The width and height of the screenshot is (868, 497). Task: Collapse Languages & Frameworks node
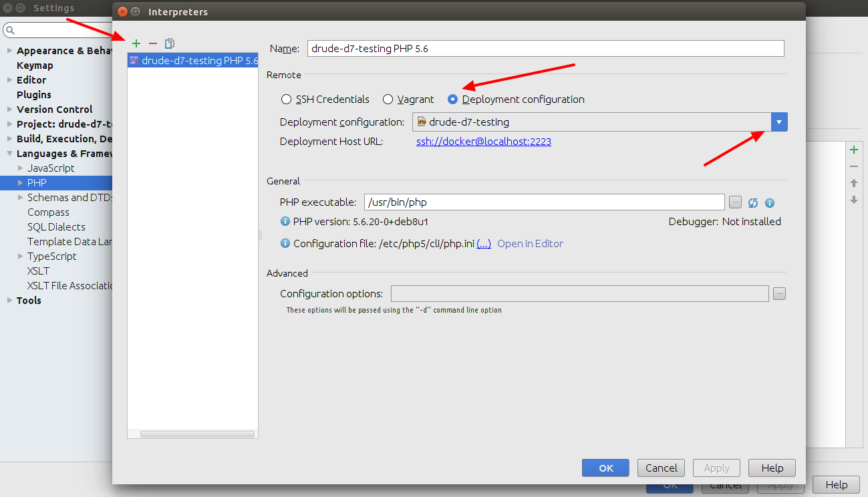tap(9, 154)
